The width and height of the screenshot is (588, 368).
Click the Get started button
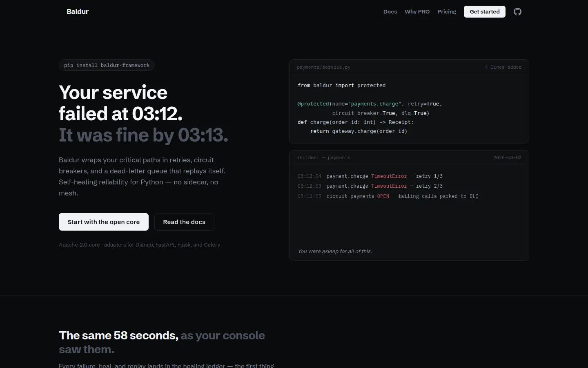[485, 11]
